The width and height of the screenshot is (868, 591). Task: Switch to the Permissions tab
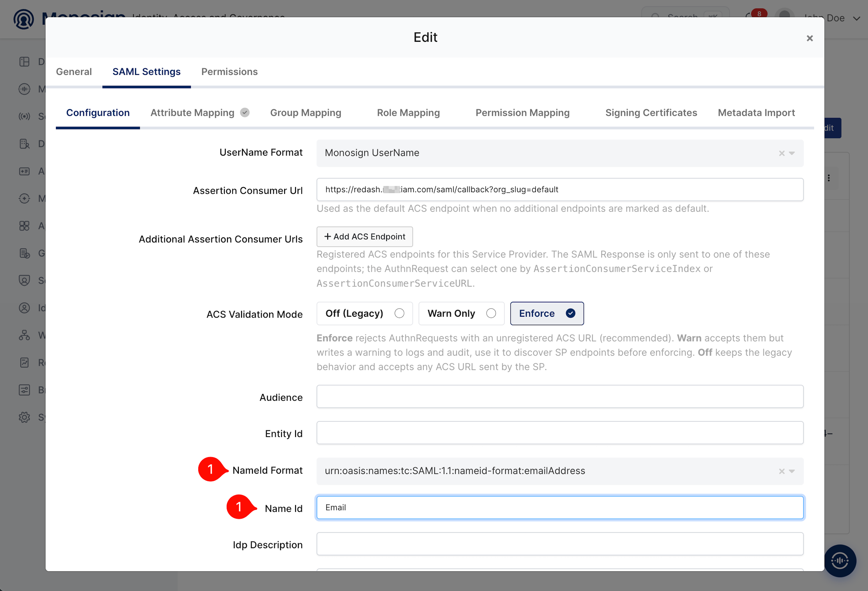click(x=229, y=72)
